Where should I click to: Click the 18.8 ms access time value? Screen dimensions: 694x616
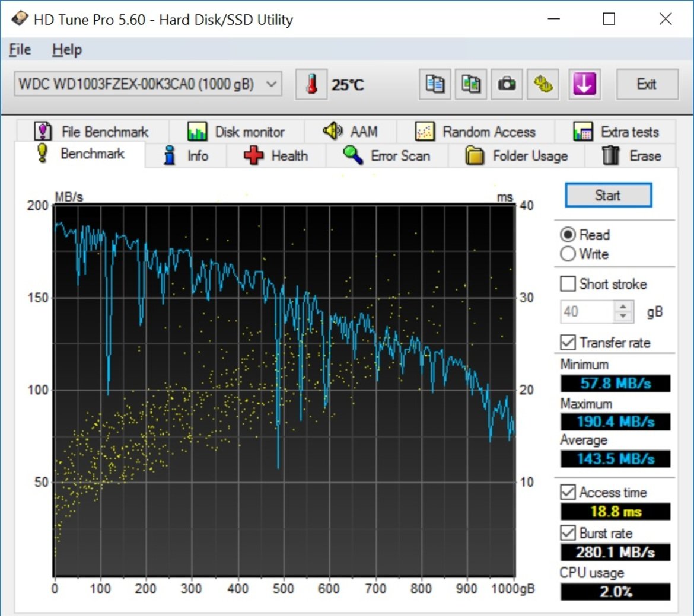coord(615,512)
